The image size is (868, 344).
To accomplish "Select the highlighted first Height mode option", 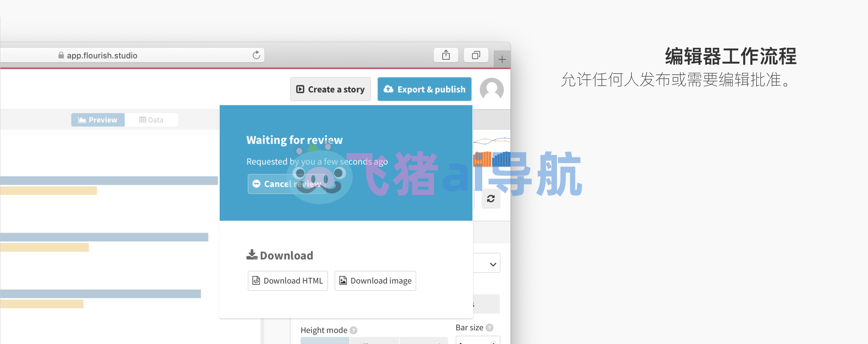I will pyautogui.click(x=324, y=341).
